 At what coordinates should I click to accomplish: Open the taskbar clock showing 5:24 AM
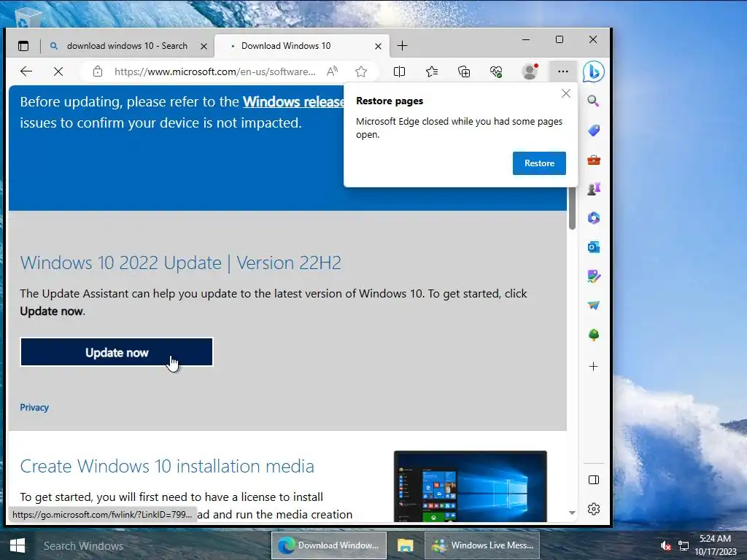715,545
